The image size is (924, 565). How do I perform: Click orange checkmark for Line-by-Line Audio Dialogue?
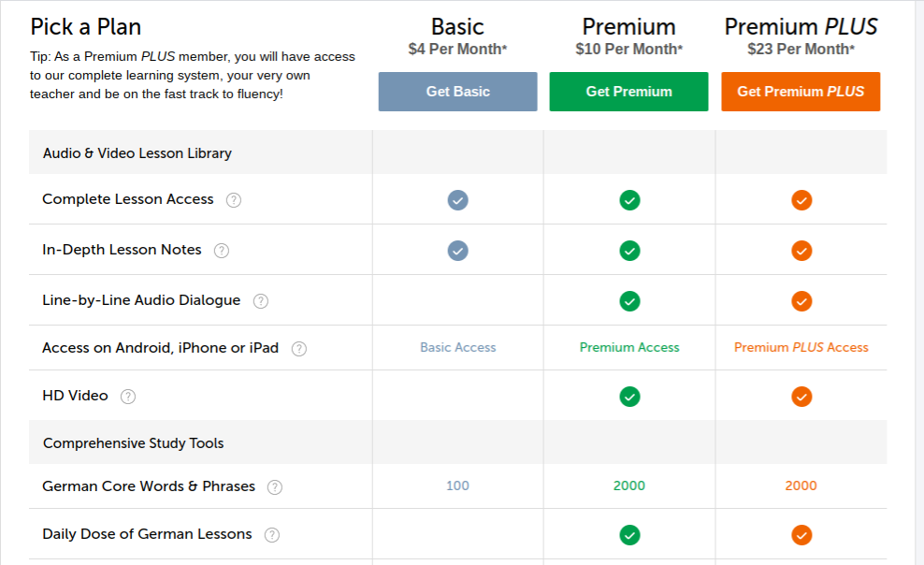tap(801, 301)
